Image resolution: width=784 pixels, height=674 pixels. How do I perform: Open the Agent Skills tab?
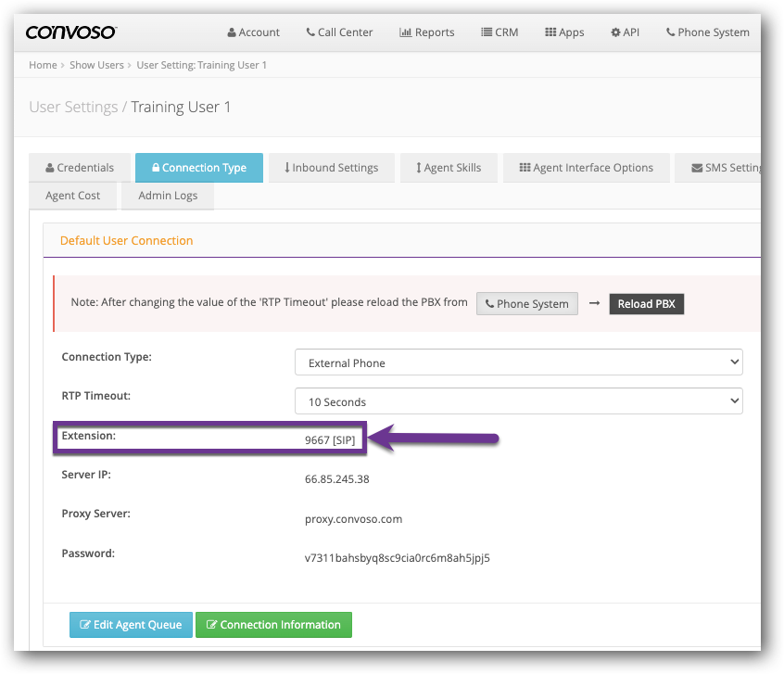point(449,168)
